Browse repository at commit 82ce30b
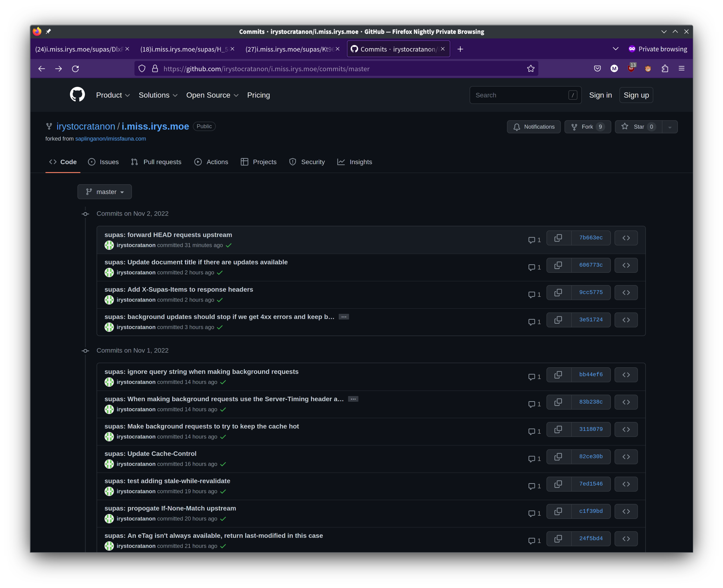Image resolution: width=723 pixels, height=588 pixels. point(626,457)
